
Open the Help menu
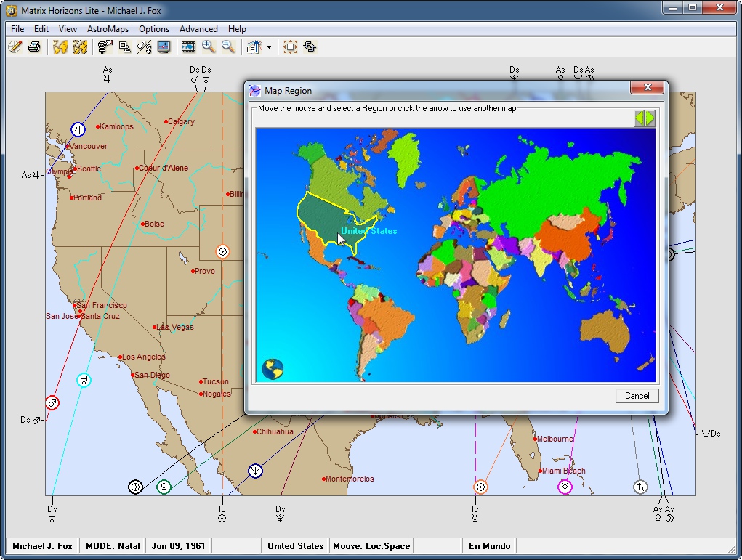[x=237, y=29]
